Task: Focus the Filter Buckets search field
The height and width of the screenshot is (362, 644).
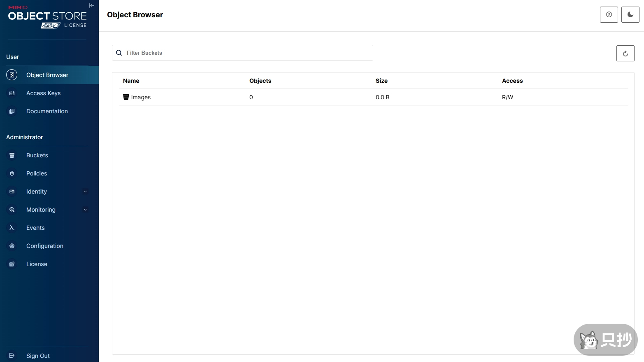Action: (x=247, y=53)
